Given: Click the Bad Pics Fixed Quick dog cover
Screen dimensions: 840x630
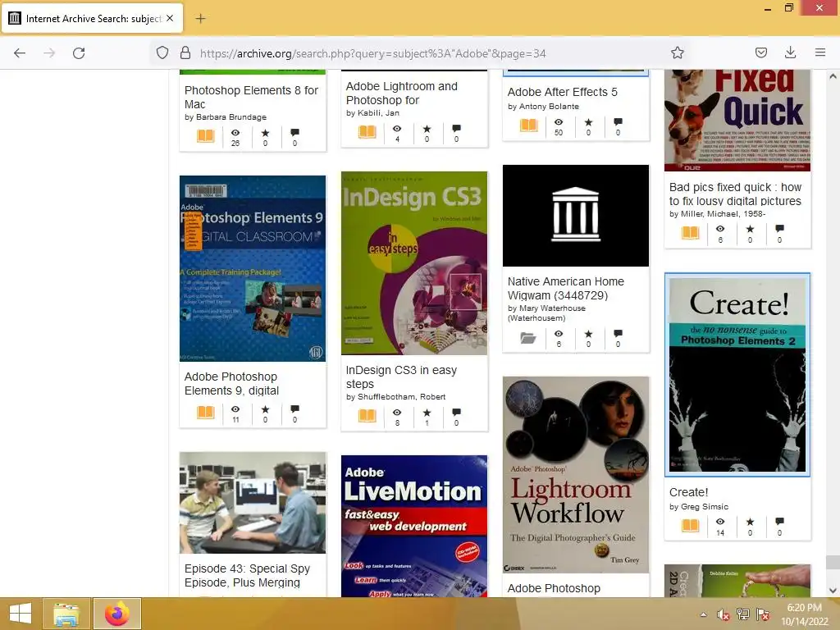Looking at the screenshot, I should [737, 121].
